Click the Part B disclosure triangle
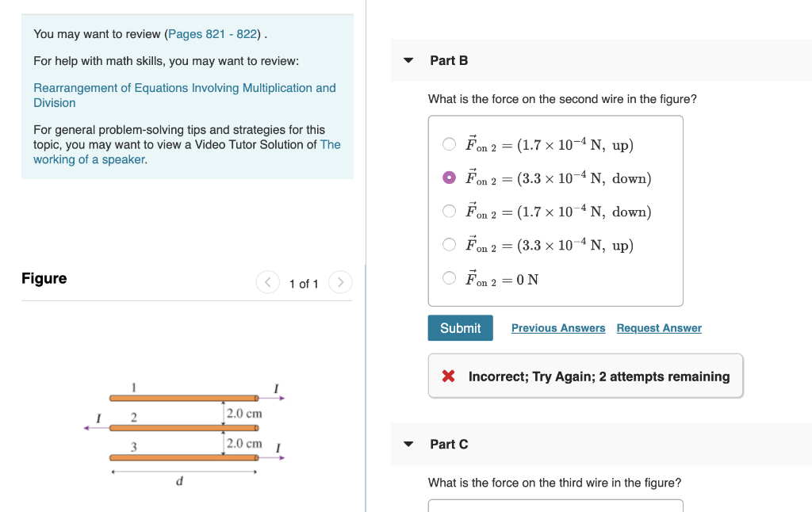Image resolution: width=812 pixels, height=512 pixels. tap(408, 60)
